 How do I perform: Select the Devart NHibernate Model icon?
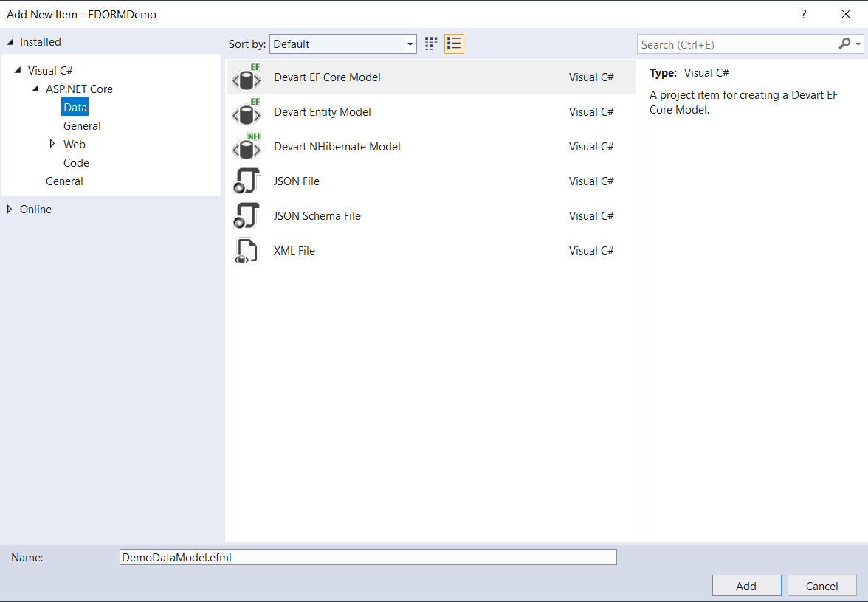[x=247, y=147]
